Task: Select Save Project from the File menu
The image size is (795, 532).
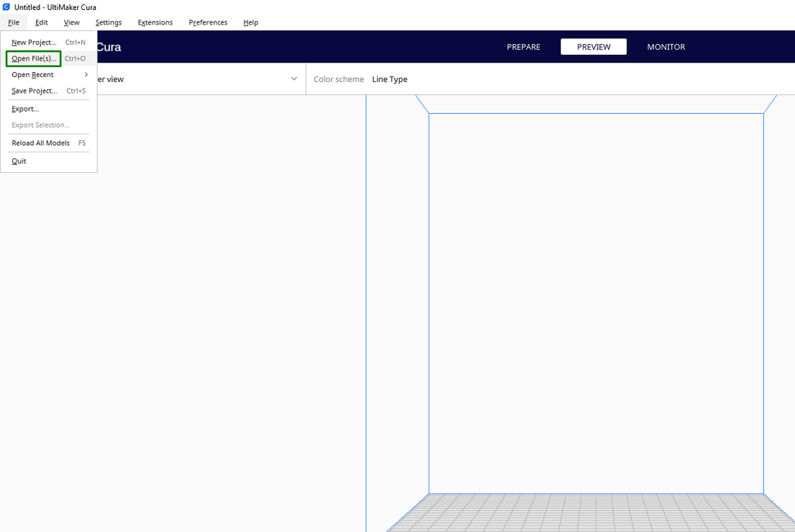Action: pyautogui.click(x=34, y=90)
